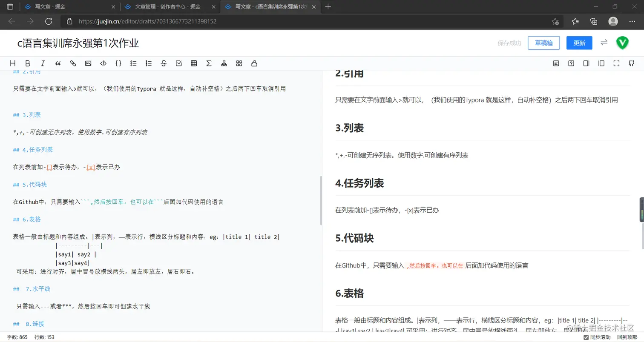Insert a hyperlink using the link icon

pyautogui.click(x=73, y=63)
